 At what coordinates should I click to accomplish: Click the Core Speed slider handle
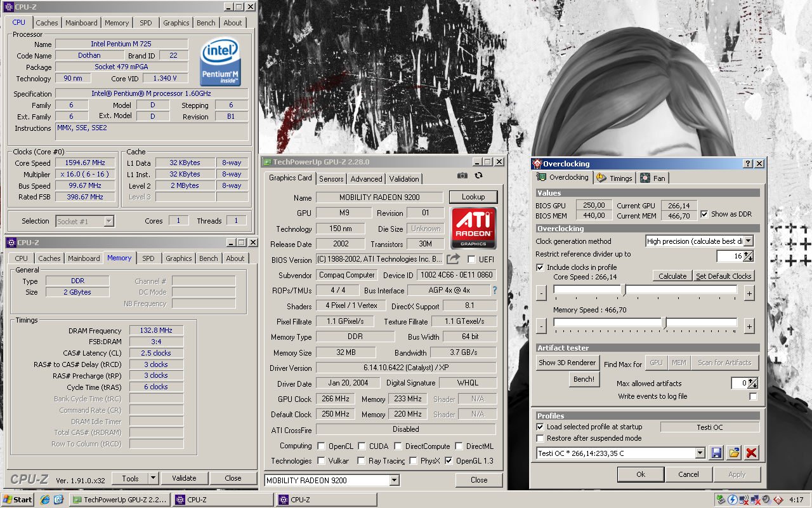[624, 290]
